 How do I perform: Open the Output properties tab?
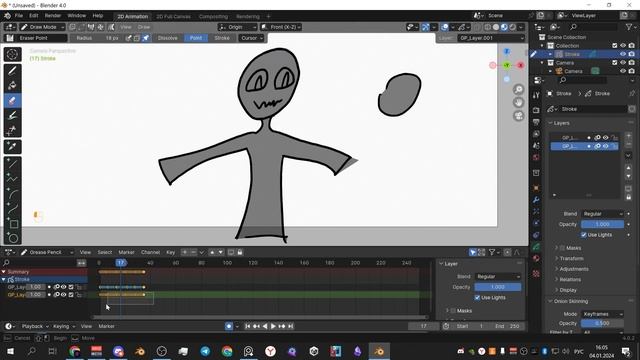536,122
